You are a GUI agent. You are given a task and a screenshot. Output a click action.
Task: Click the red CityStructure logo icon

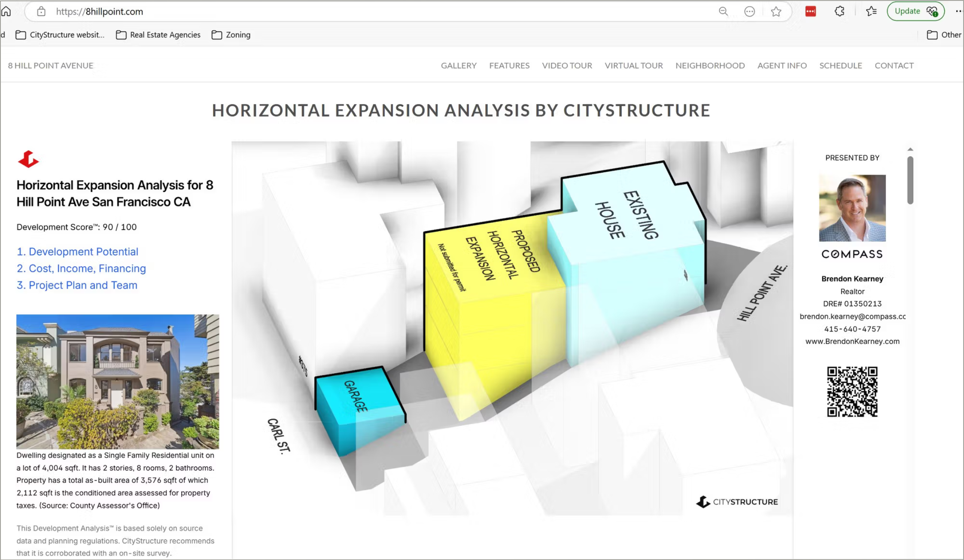(28, 159)
